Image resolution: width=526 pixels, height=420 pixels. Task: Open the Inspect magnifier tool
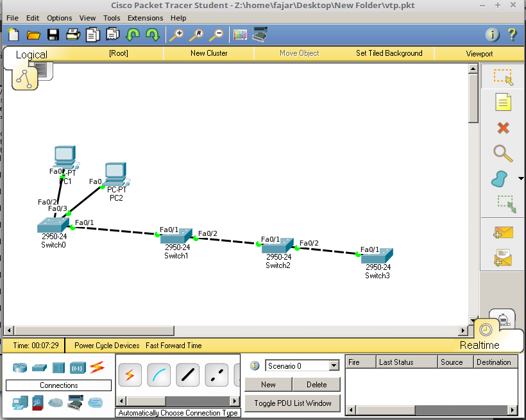tap(503, 153)
